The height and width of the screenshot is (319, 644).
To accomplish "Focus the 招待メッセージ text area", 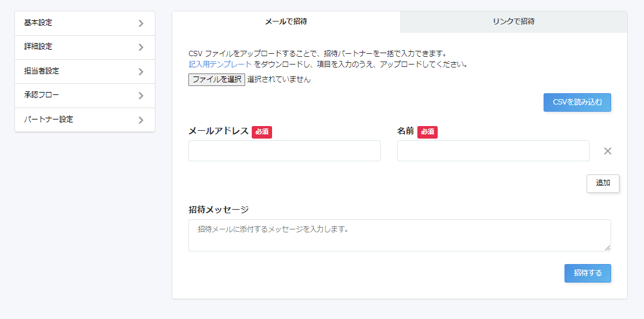I will click(399, 235).
